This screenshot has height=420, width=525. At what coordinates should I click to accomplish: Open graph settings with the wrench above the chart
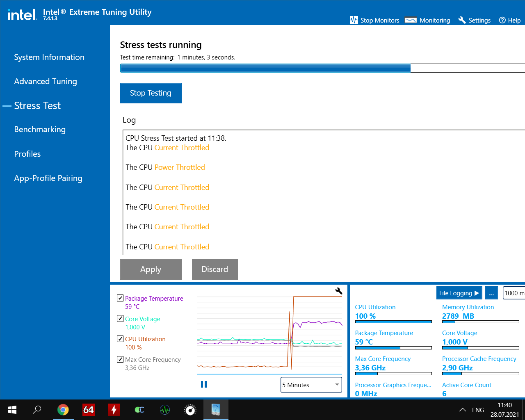339,291
